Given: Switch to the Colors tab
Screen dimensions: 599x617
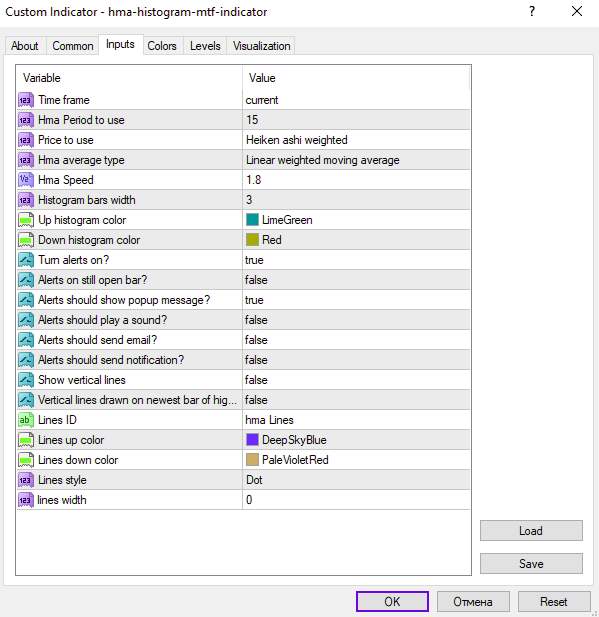Looking at the screenshot, I should coord(162,46).
